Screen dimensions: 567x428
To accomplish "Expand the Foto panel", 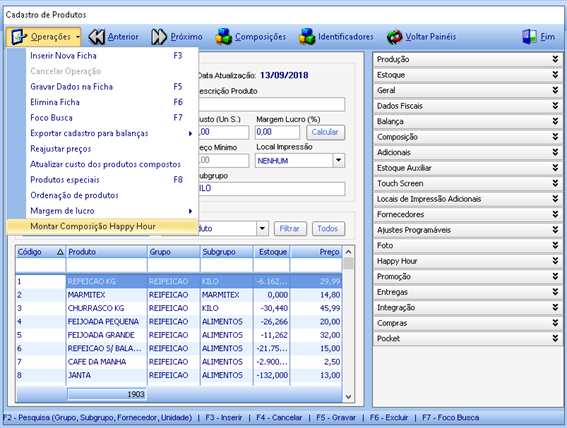I will click(x=467, y=246).
